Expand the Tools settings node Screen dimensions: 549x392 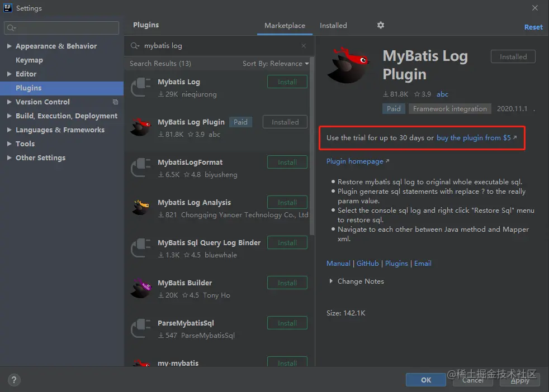[x=9, y=144]
